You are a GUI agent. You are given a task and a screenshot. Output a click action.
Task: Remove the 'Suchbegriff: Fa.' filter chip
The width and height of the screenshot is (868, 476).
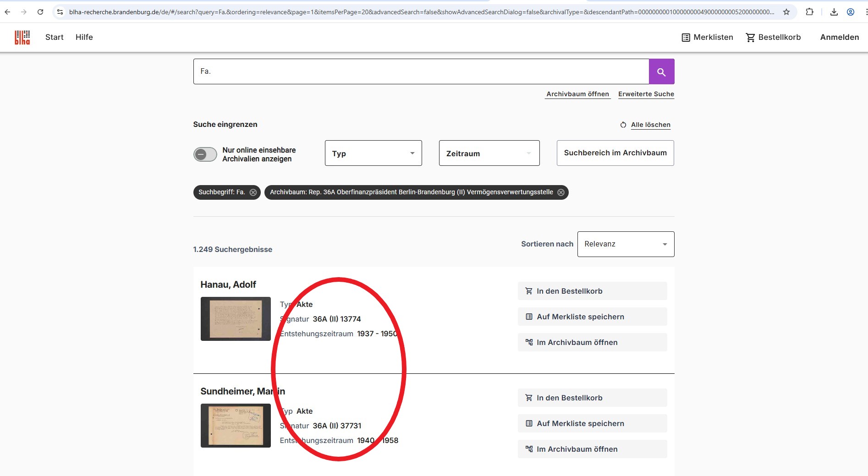tap(253, 192)
